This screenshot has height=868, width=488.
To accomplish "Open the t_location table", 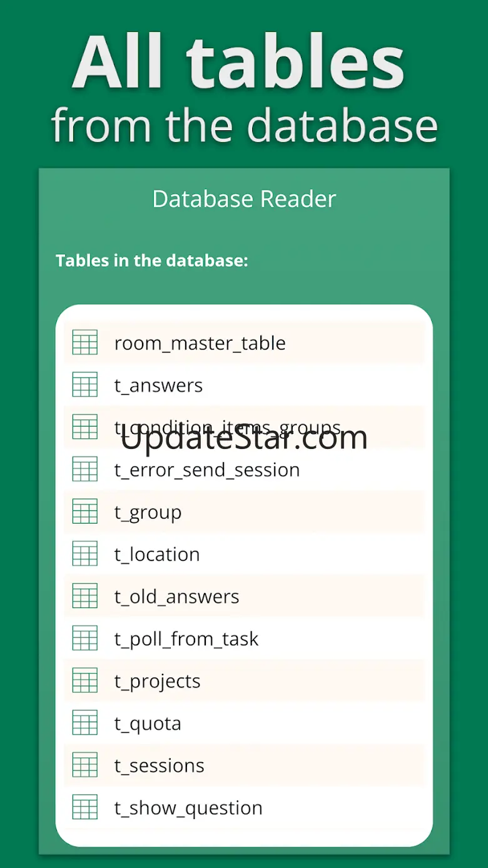I will point(244,554).
